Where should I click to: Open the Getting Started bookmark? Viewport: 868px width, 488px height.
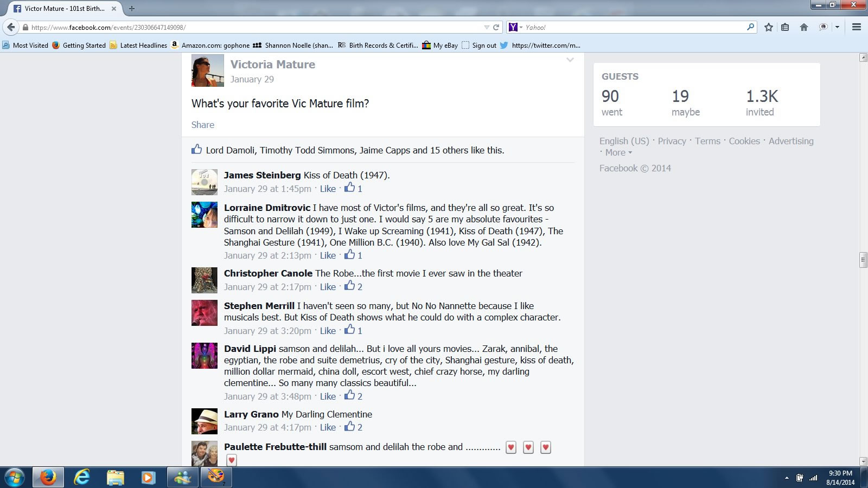point(79,45)
